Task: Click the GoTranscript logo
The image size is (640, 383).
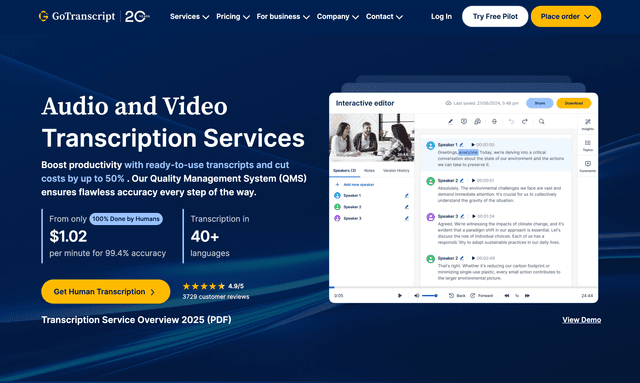Action: click(x=77, y=16)
